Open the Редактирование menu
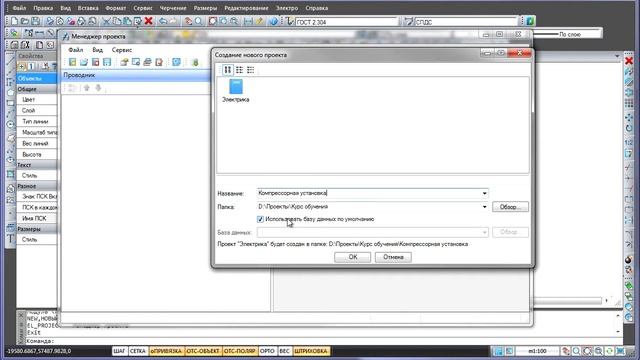This screenshot has width=640, height=360. [246, 8]
